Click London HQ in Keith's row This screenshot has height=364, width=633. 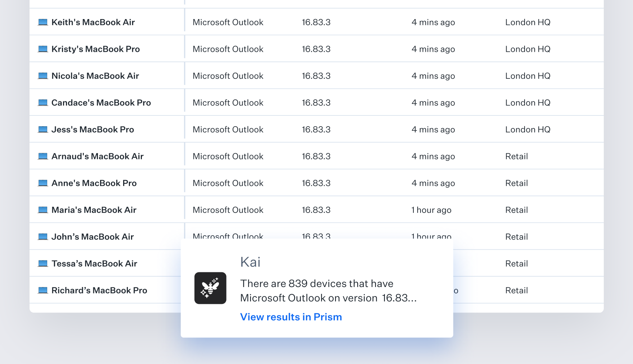[527, 22]
